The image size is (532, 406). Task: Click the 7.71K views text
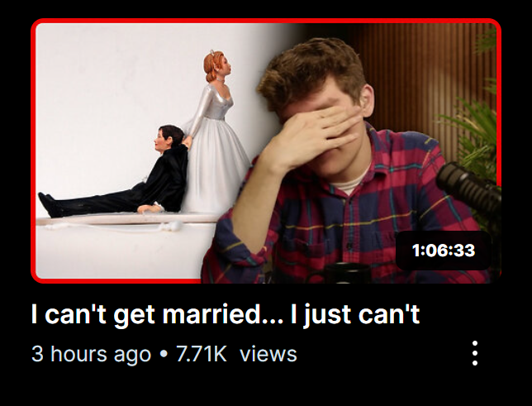[x=236, y=354]
